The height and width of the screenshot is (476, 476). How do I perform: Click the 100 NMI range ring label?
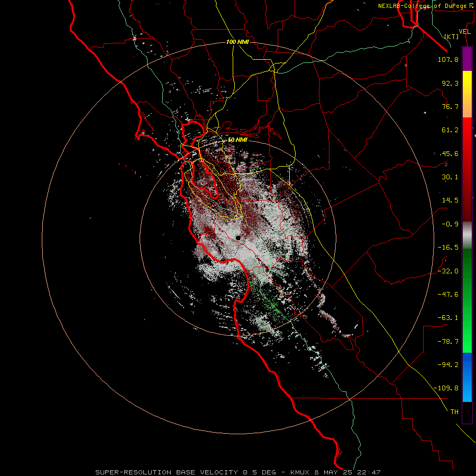[237, 42]
